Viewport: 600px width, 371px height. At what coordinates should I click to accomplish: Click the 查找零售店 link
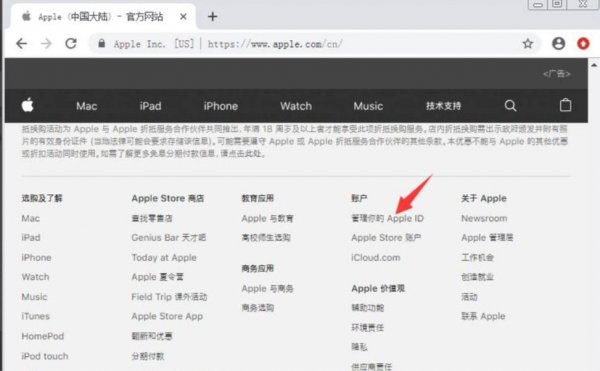tap(152, 218)
